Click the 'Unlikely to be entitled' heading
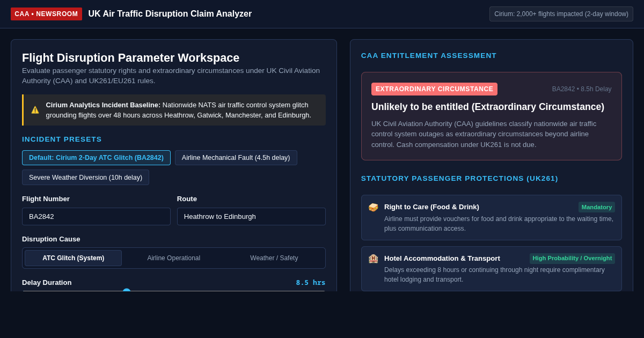 tap(488, 107)
